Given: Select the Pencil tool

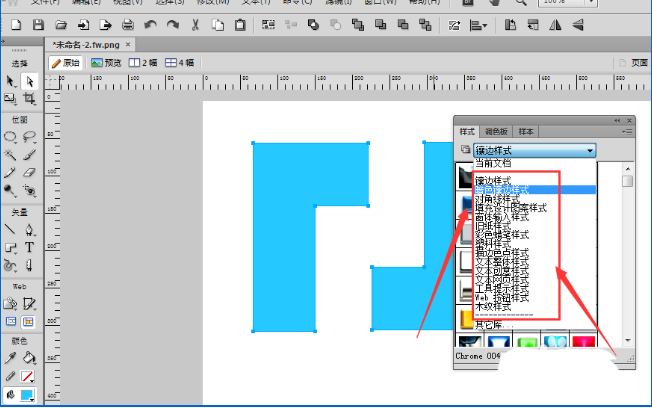Looking at the screenshot, I should (10, 173).
